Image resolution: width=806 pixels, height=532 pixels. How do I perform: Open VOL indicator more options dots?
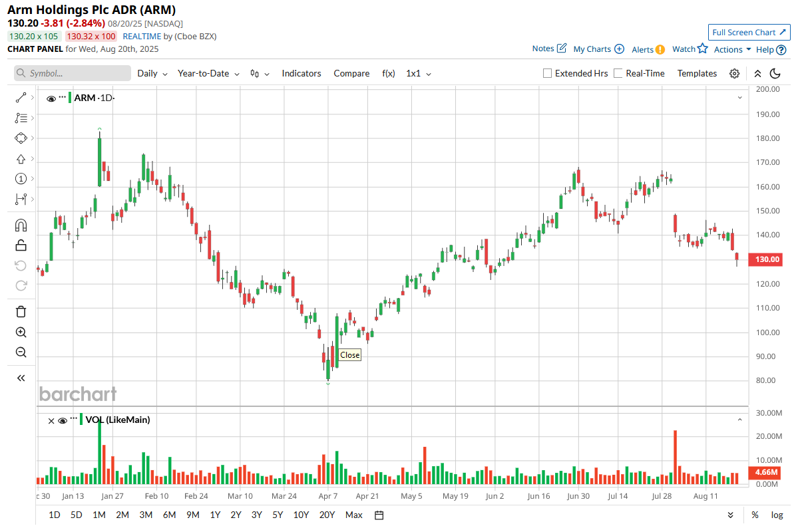pos(73,418)
